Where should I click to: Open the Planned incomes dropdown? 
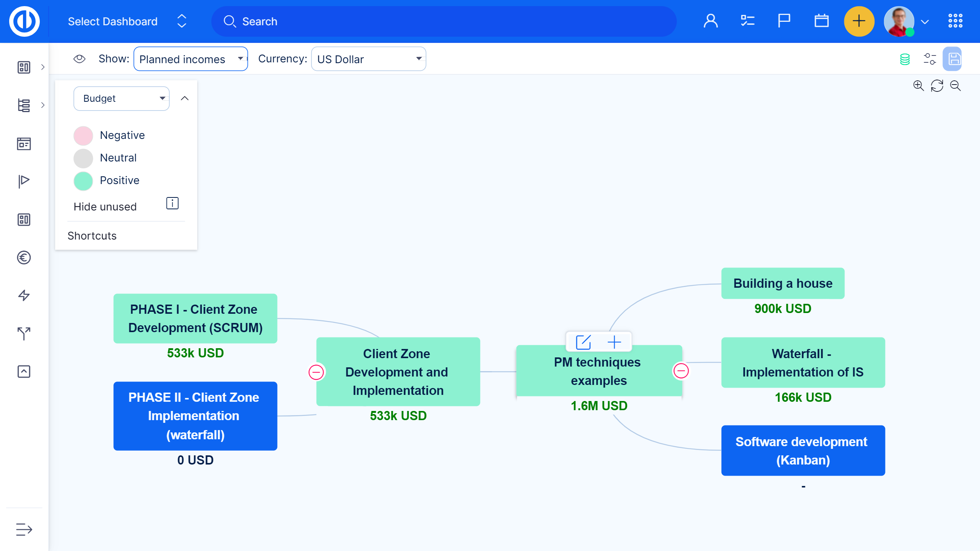191,59
